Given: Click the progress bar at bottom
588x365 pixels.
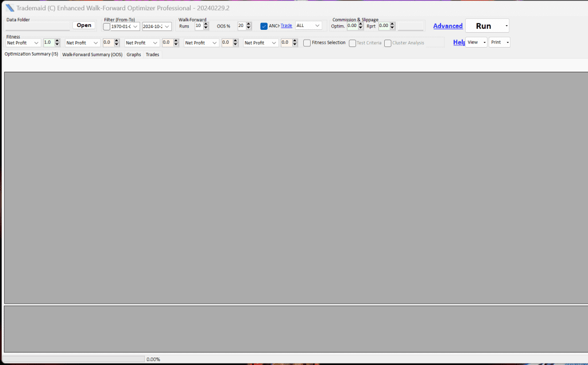Looking at the screenshot, I should point(74,359).
